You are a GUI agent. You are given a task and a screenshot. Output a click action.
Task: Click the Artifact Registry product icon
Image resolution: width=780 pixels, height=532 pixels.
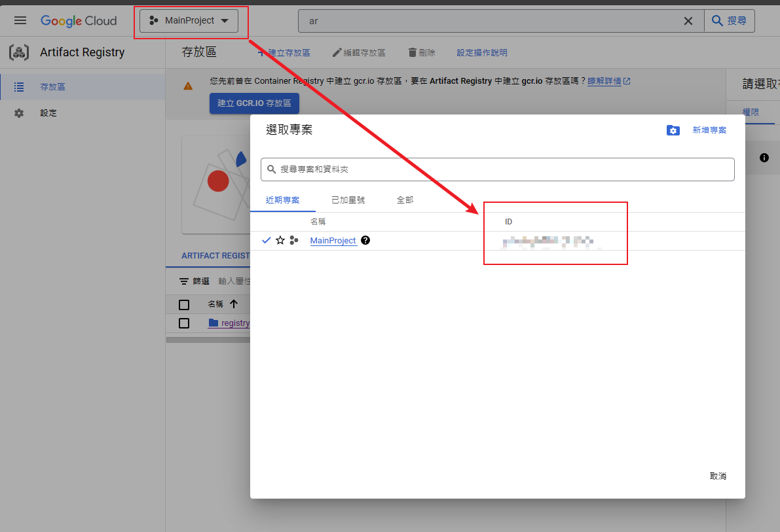point(19,52)
